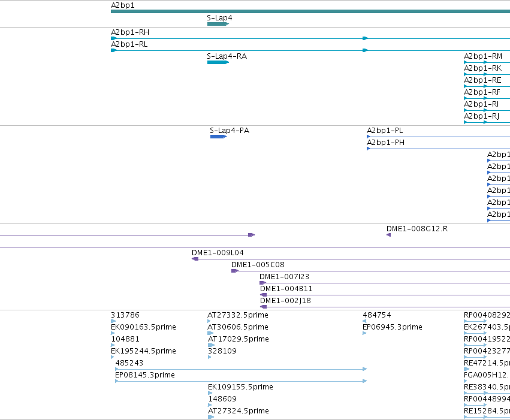
Task: Click the RE15284 EST label
Action: (487, 411)
